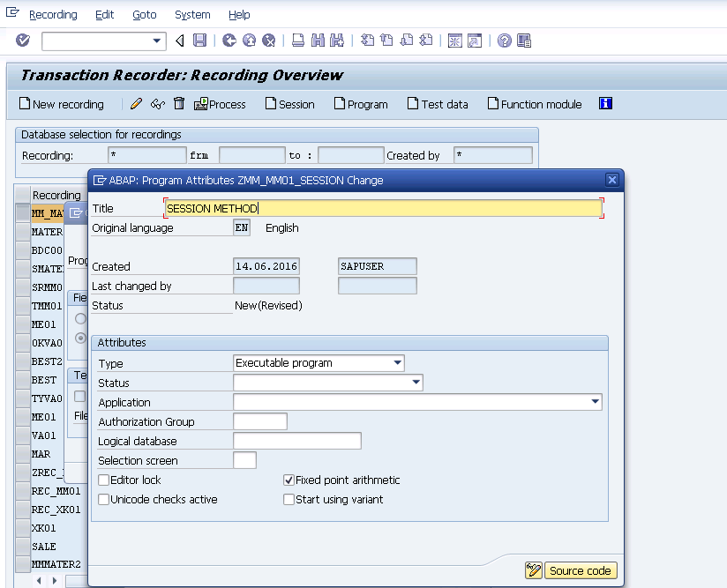727x588 pixels.
Task: Open the Application dropdown list
Action: (595, 401)
